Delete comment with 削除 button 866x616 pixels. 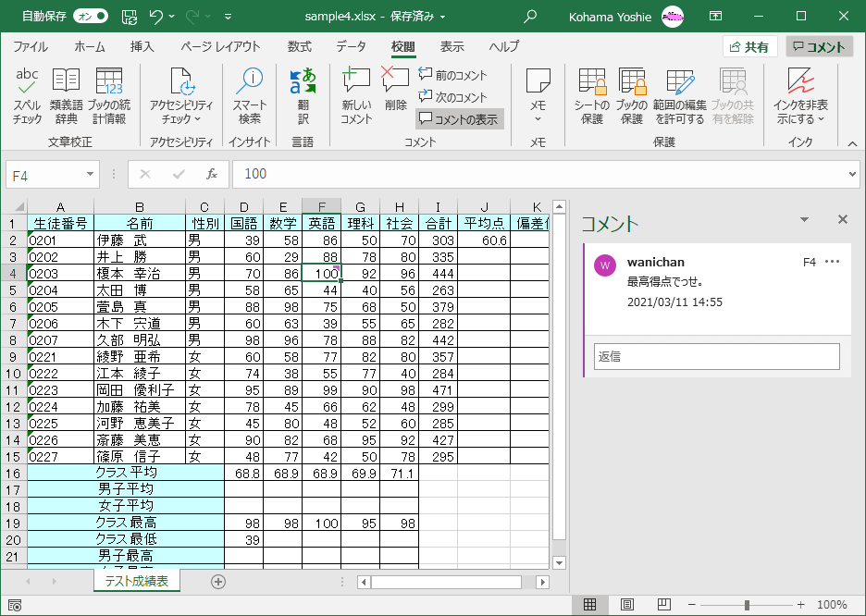396,91
